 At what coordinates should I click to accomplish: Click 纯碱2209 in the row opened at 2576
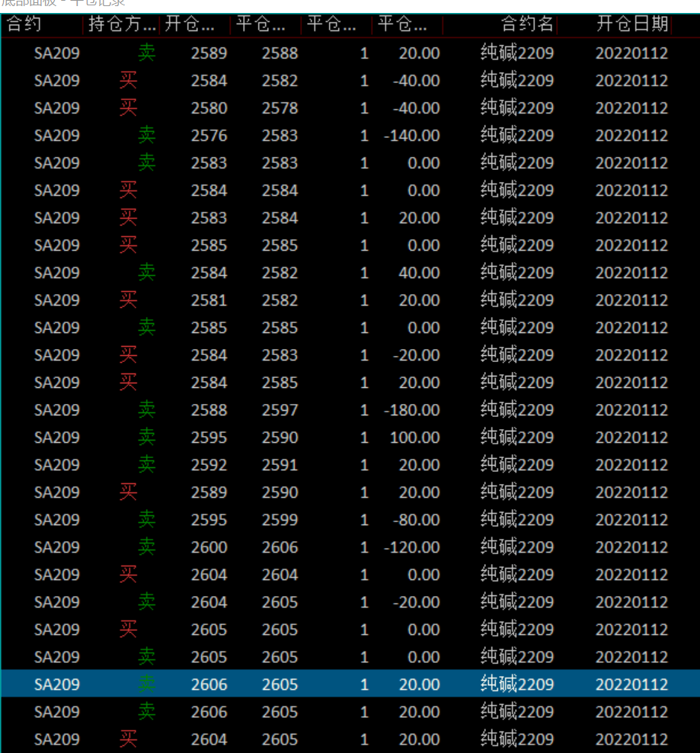[x=517, y=136]
